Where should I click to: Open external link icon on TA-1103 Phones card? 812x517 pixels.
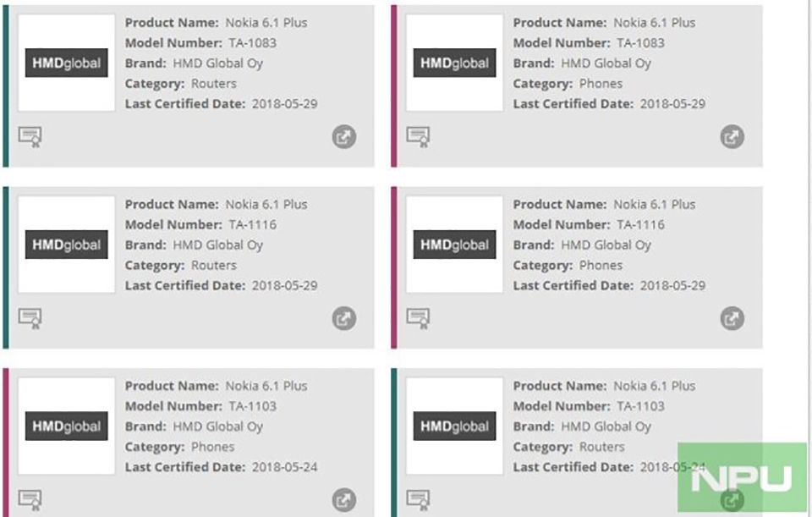(344, 500)
